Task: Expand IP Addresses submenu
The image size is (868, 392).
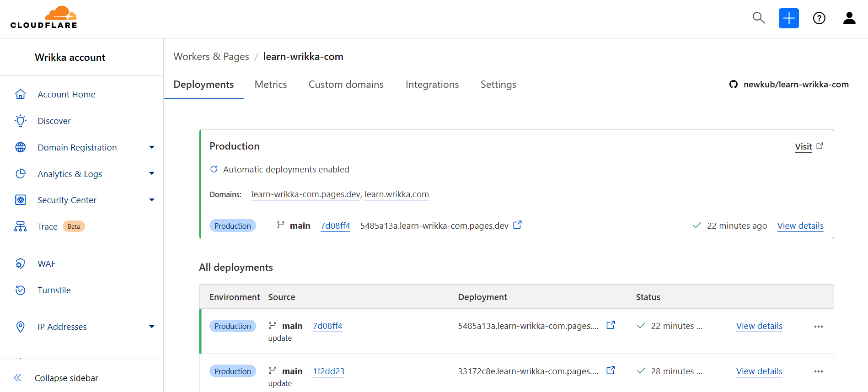Action: click(x=151, y=327)
